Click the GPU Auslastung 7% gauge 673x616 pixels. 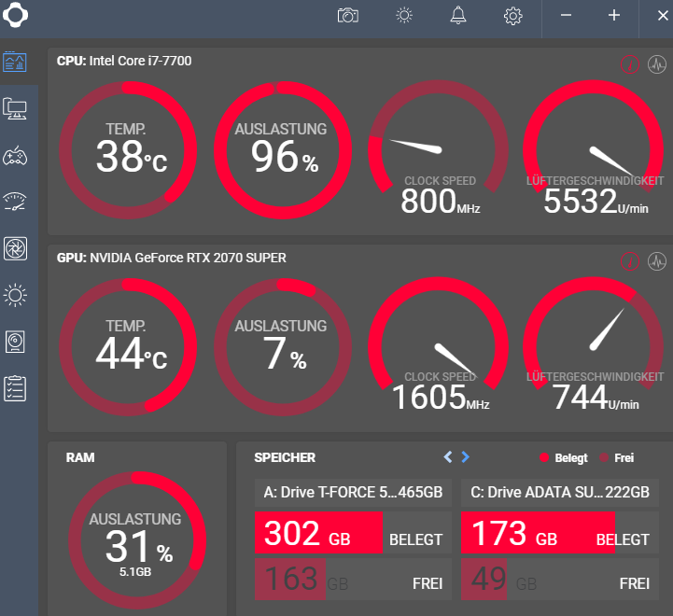pyautogui.click(x=283, y=347)
